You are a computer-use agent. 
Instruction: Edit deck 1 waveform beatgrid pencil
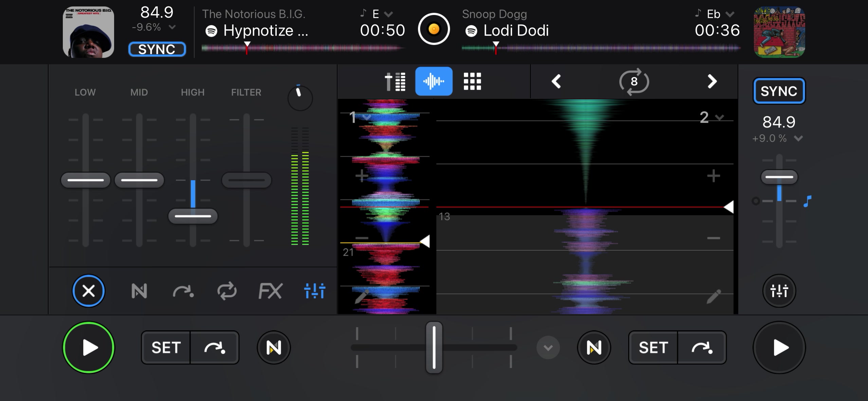click(362, 296)
